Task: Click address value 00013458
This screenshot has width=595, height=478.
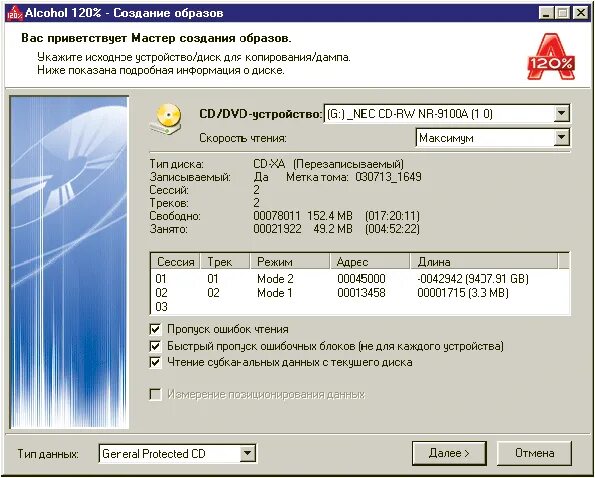Action: (x=361, y=293)
